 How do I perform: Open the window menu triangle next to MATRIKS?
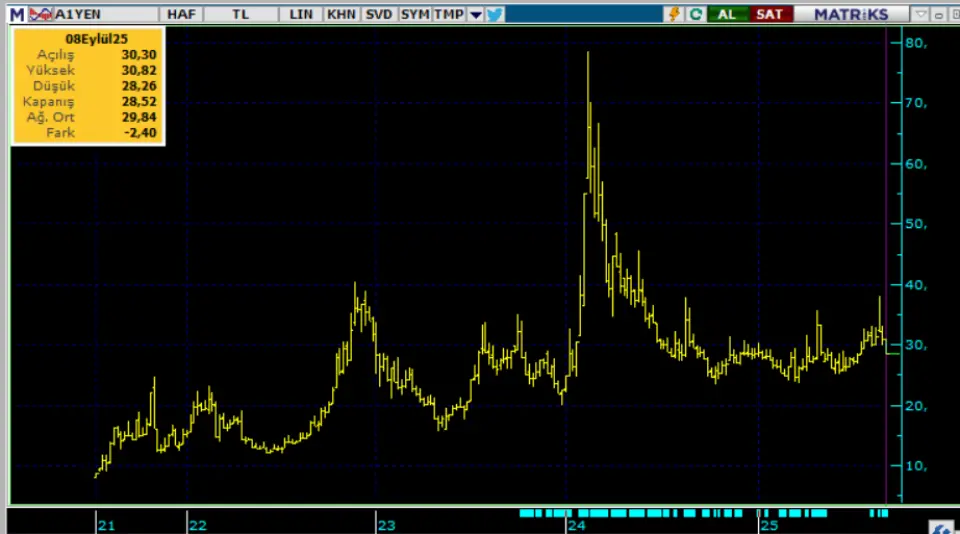tap(921, 14)
